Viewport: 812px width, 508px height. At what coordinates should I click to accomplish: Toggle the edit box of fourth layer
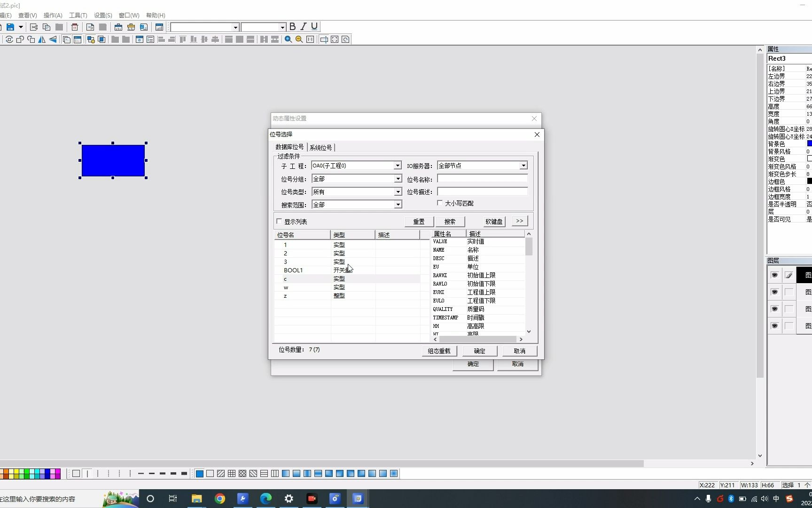click(789, 326)
